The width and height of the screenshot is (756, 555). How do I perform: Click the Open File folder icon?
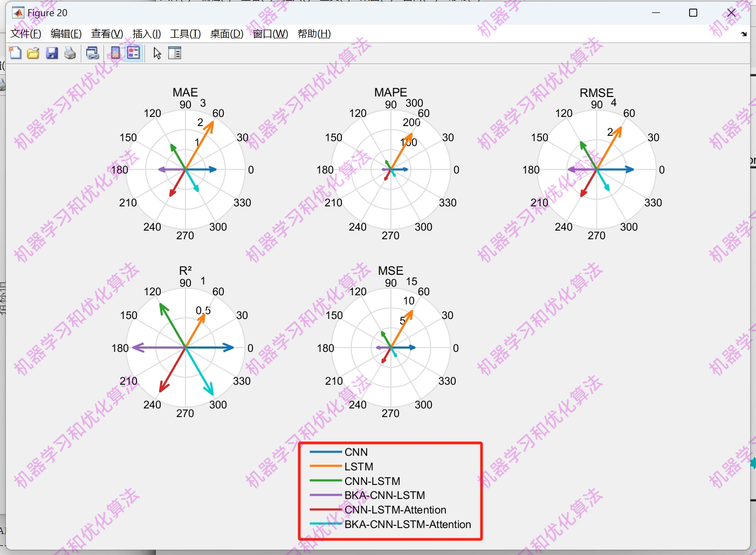point(33,53)
